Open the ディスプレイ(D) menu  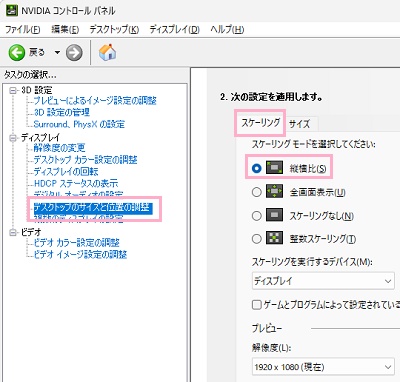pos(174,30)
